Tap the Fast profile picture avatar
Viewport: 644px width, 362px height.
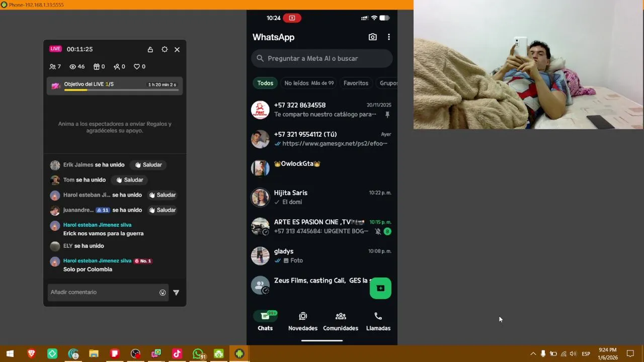pyautogui.click(x=260, y=110)
